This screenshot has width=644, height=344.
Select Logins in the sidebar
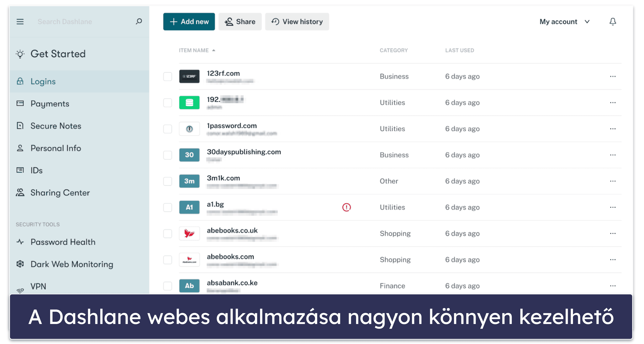(79, 82)
